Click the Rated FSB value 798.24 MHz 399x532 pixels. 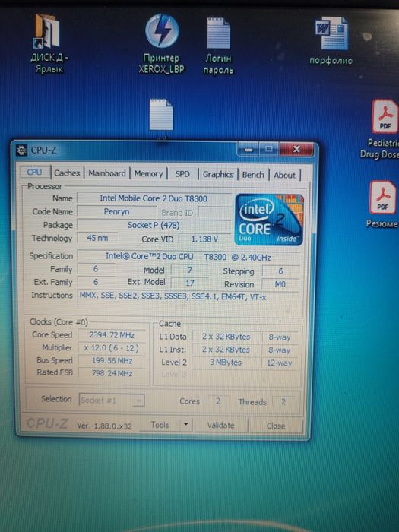(112, 373)
